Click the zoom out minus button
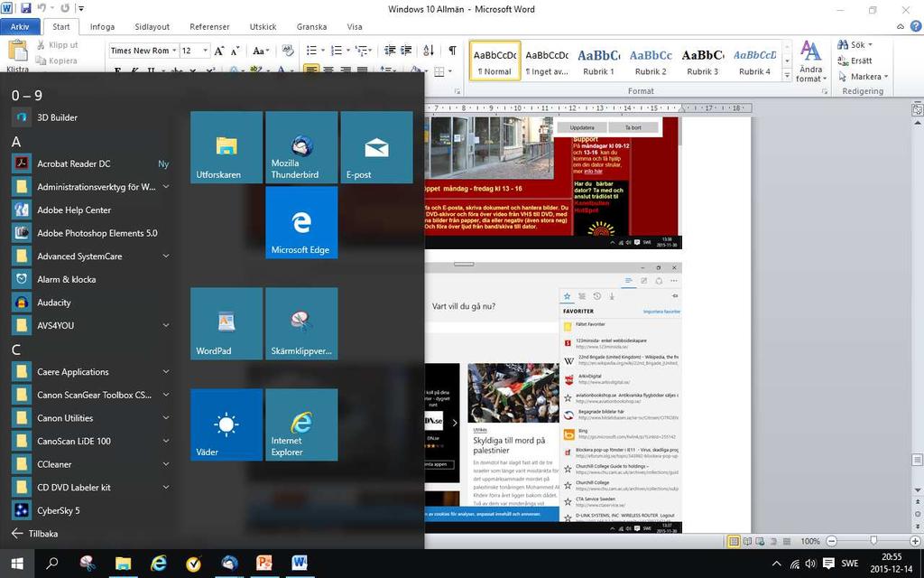Screen dimensions: 924x578 [831, 541]
